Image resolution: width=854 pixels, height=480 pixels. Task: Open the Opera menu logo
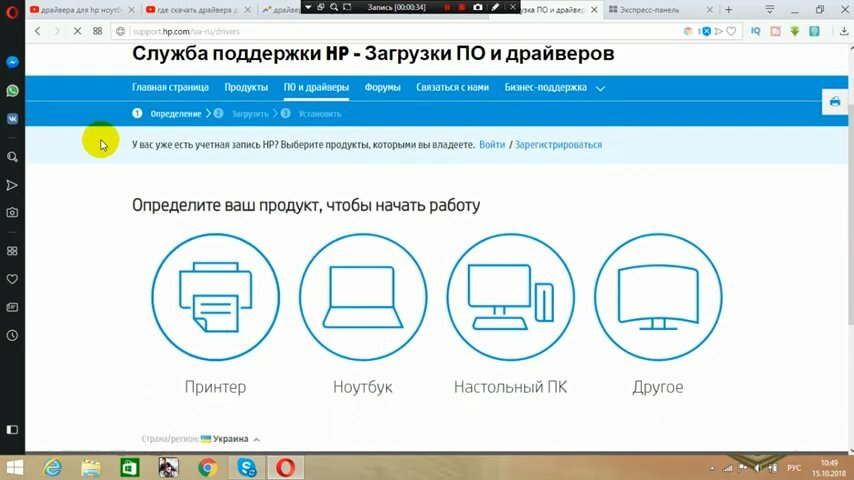point(12,11)
